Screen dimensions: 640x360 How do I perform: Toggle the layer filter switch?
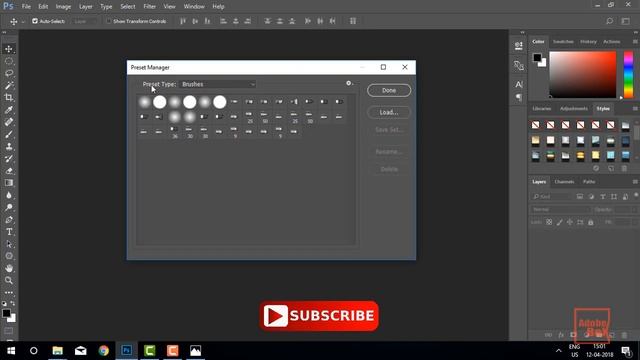coord(636,196)
